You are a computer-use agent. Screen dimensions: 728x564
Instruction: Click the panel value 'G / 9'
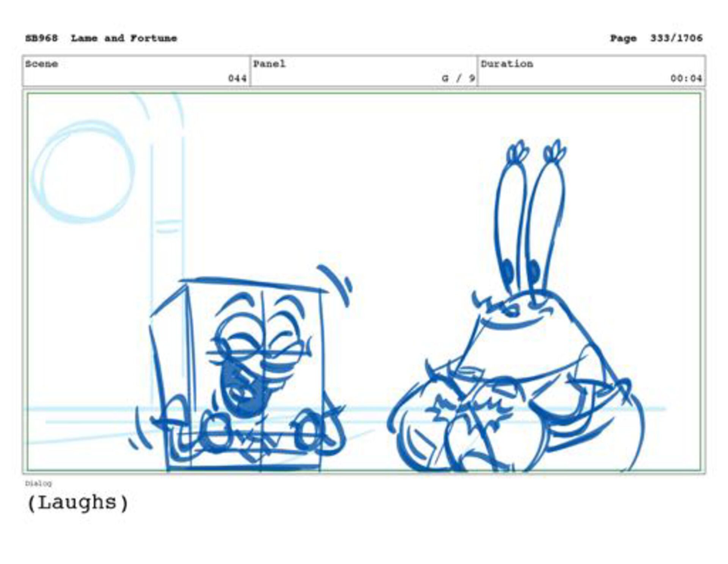(458, 79)
